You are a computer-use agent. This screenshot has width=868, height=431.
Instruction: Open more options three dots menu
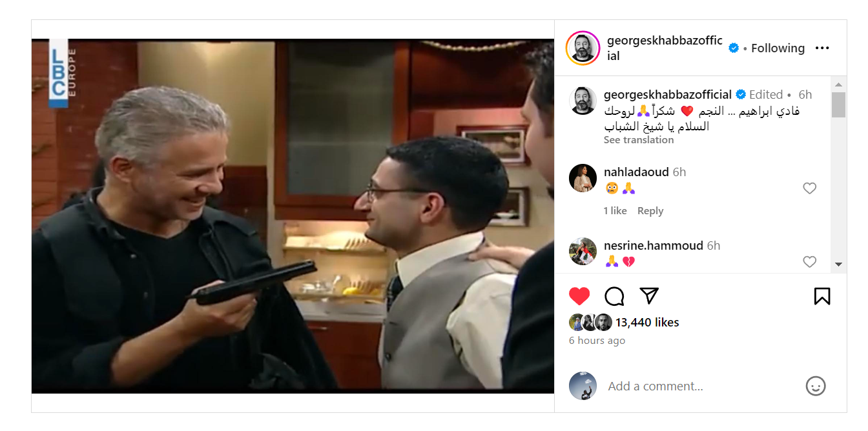(821, 48)
